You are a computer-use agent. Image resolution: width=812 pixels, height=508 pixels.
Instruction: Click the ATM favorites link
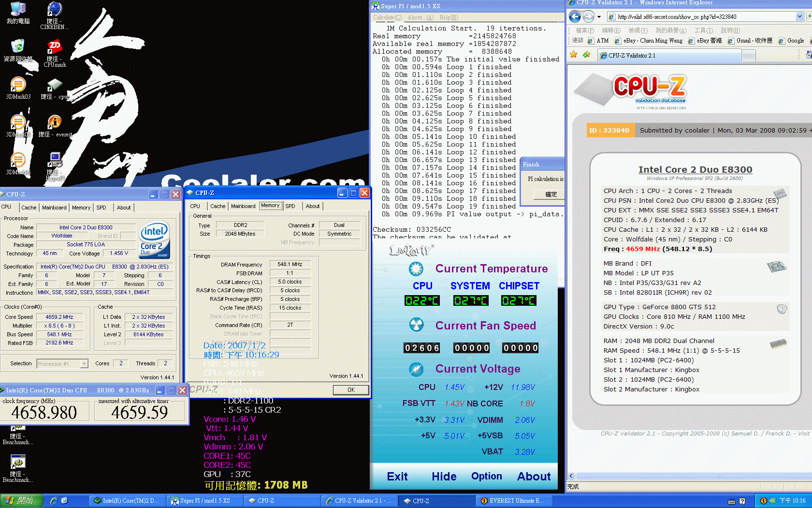pos(598,41)
